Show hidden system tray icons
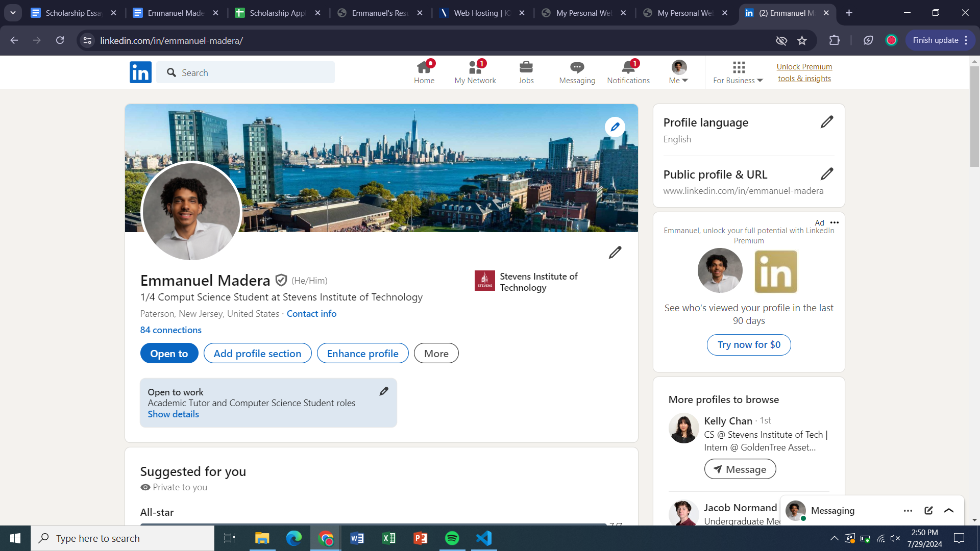 [x=834, y=538]
